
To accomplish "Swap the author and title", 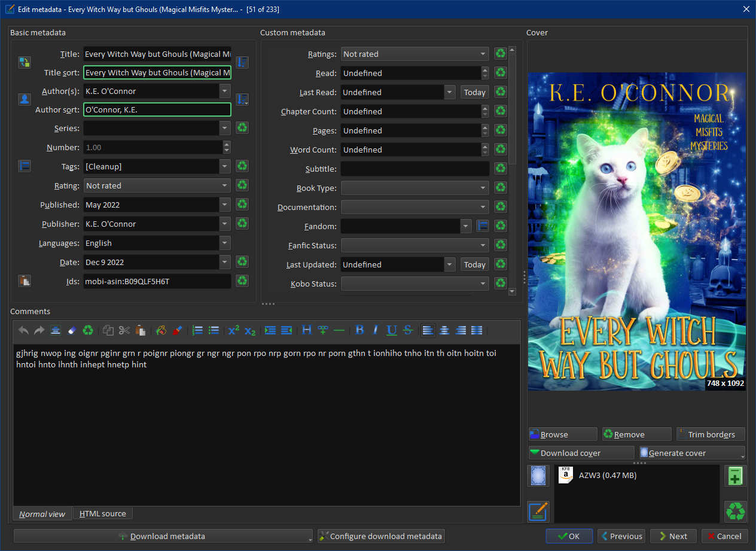I will [25, 63].
